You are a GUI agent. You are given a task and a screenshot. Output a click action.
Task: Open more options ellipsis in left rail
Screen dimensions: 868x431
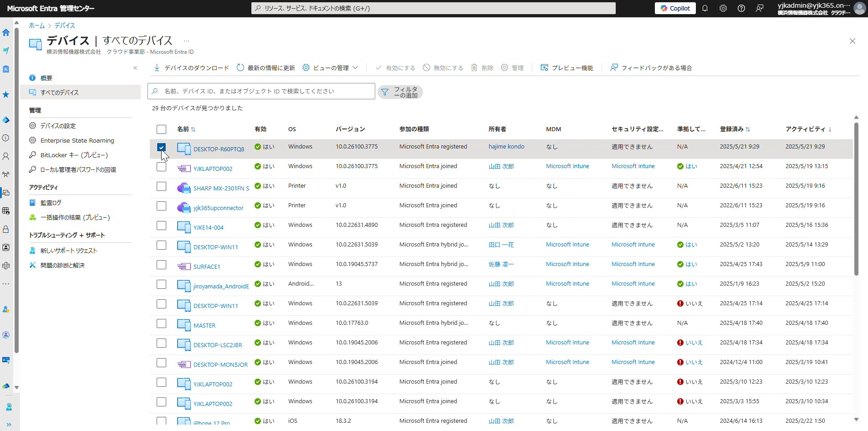click(6, 284)
